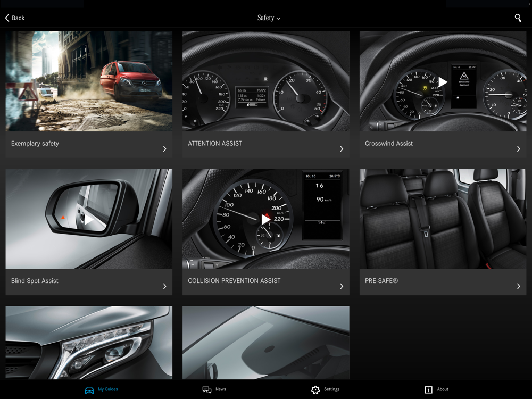Open the Safety category dropdown
Image resolution: width=532 pixels, height=399 pixels.
pyautogui.click(x=268, y=18)
